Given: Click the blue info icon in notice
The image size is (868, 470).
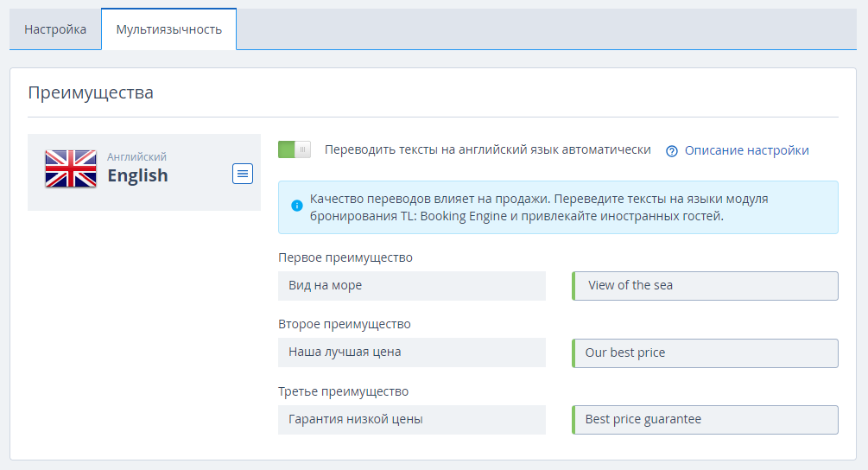Looking at the screenshot, I should [297, 206].
